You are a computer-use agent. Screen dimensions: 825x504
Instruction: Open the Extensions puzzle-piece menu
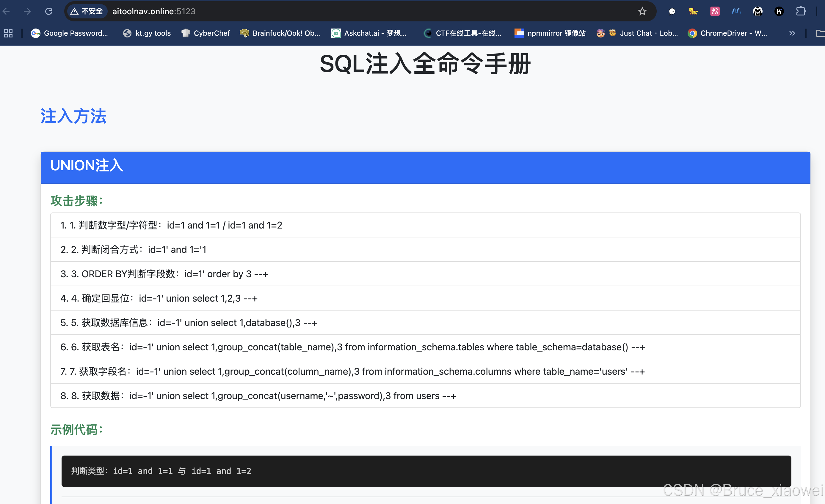(801, 11)
